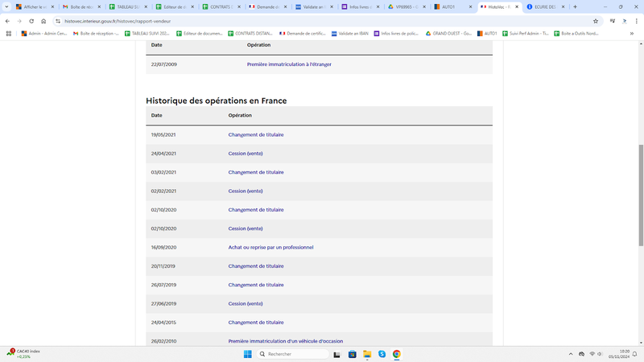Show more bookmarks via double chevron
This screenshot has width=644, height=362.
coord(632,34)
